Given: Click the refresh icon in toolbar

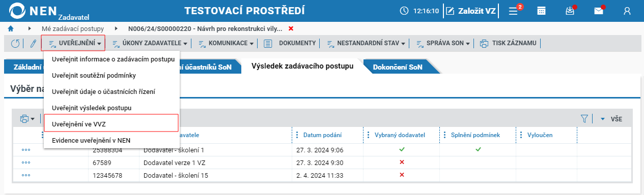Looking at the screenshot, I should [x=15, y=44].
